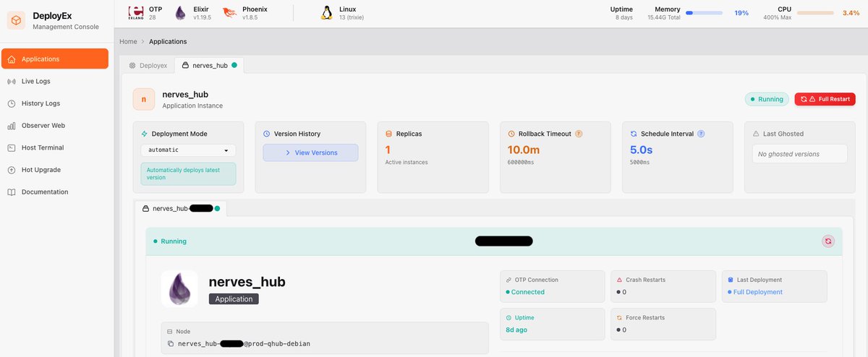
Task: Click the View Versions chevron arrow
Action: coord(288,152)
